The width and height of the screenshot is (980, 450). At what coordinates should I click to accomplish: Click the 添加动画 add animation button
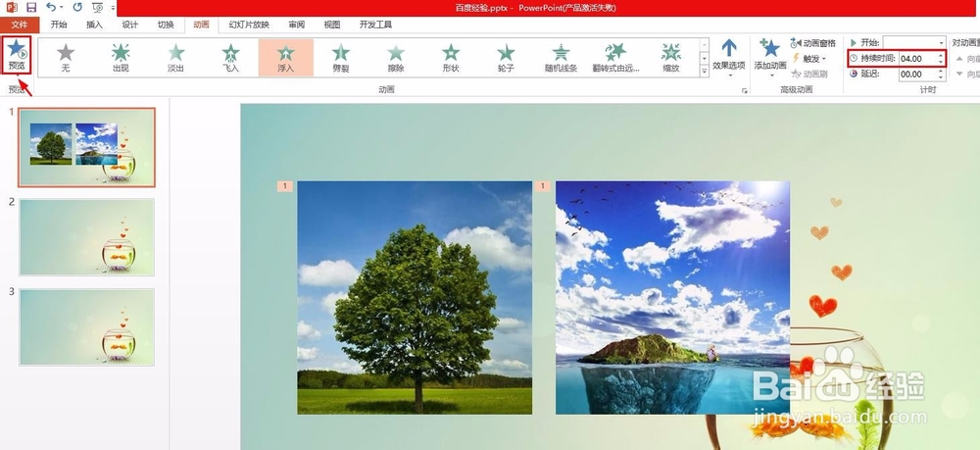click(770, 58)
